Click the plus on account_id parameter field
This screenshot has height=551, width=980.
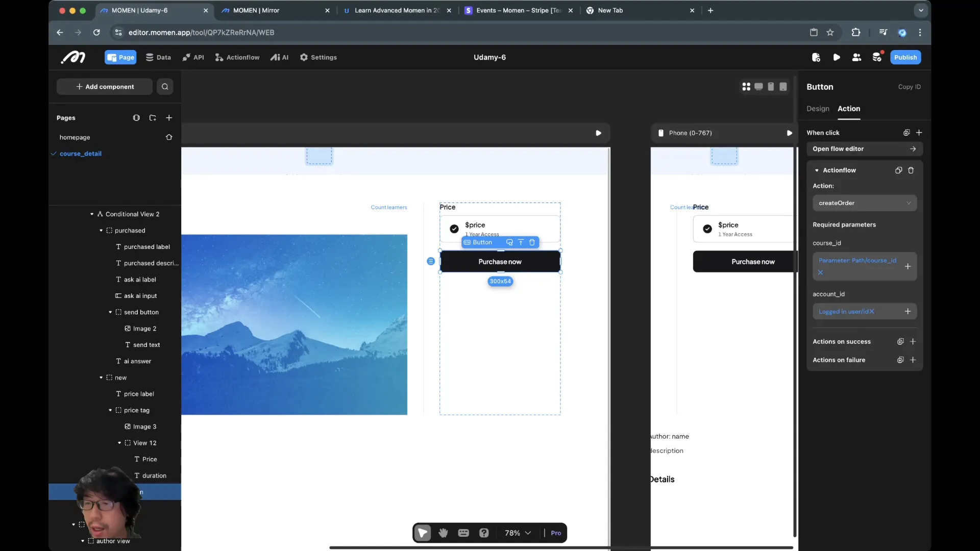(908, 311)
